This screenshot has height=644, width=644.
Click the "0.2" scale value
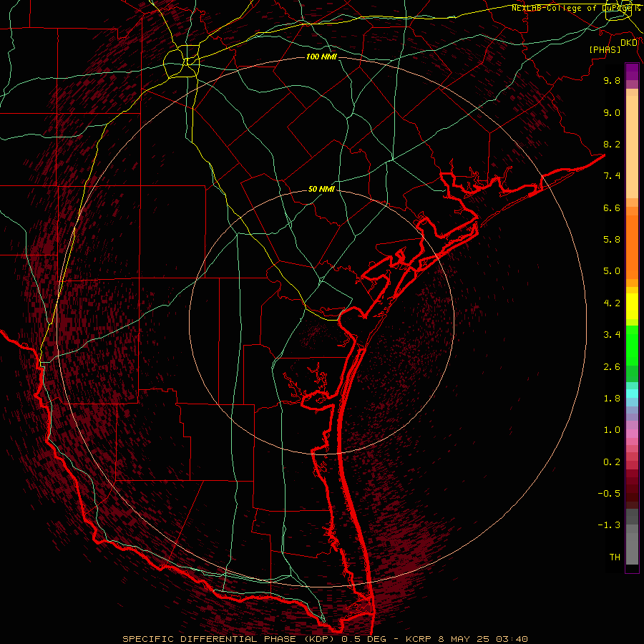tap(612, 462)
